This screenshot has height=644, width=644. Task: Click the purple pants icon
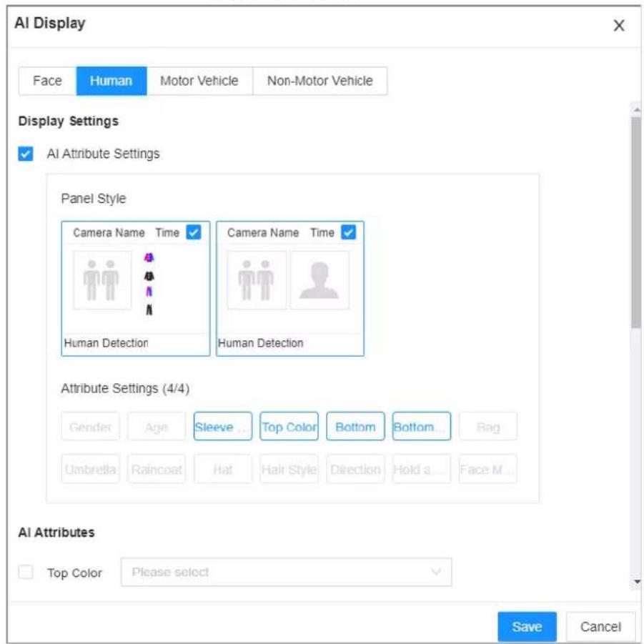pos(149,292)
